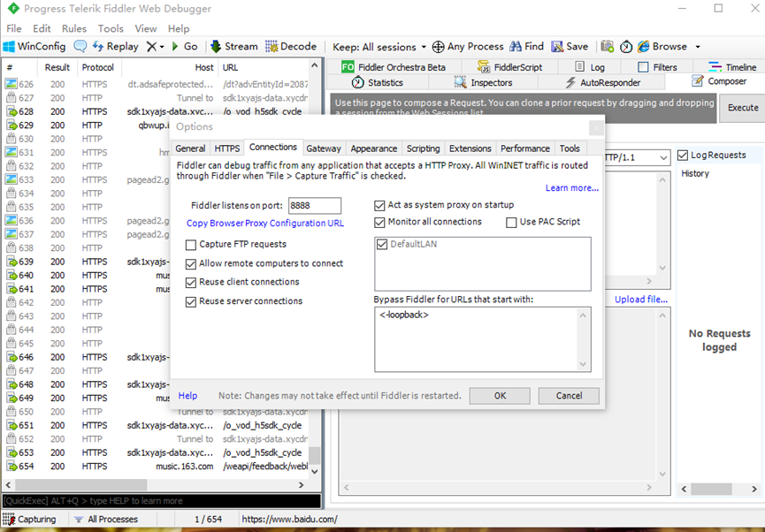Image resolution: width=765 pixels, height=532 pixels.
Task: Open the Fiddler Orchestra Beta tab
Action: click(x=394, y=67)
